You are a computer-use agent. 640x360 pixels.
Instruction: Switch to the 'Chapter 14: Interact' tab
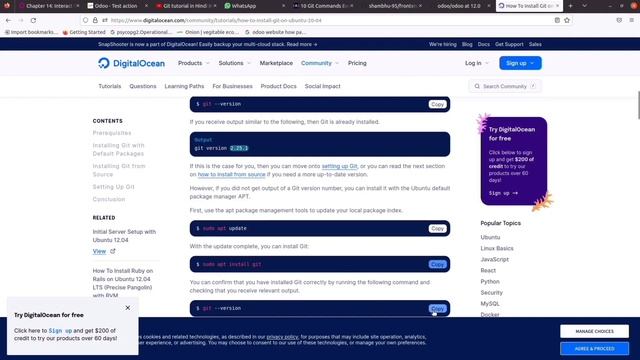pos(48,6)
